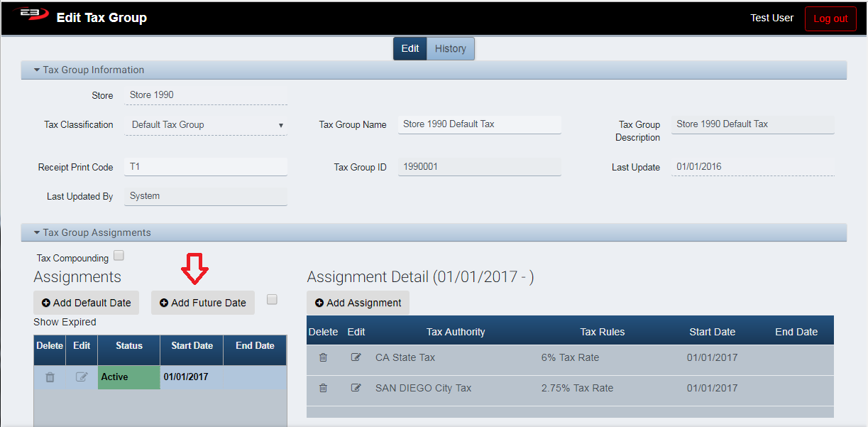Click edit icon for Active 01/01/2017 assignment

82,377
